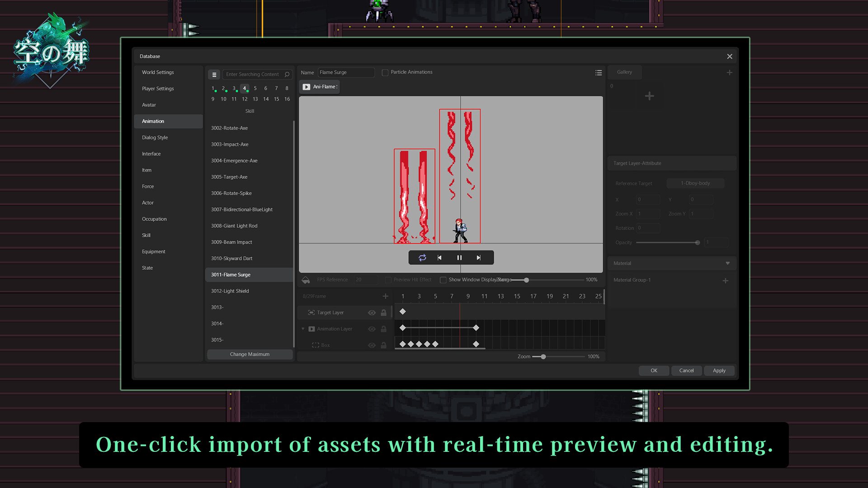Screen dimensions: 868x488
Task: Add new layer with timeline plus icon
Action: pos(385,296)
